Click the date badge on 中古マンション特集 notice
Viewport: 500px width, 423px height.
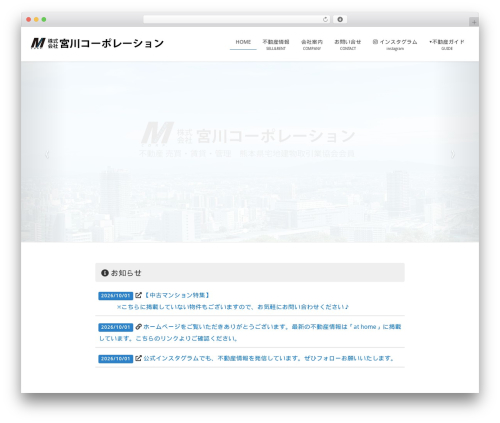pos(115,296)
